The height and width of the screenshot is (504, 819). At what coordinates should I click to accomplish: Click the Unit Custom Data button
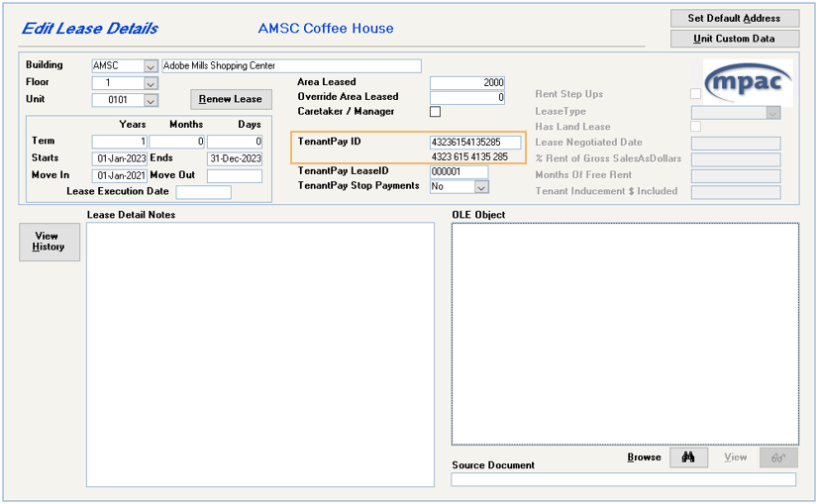point(735,39)
